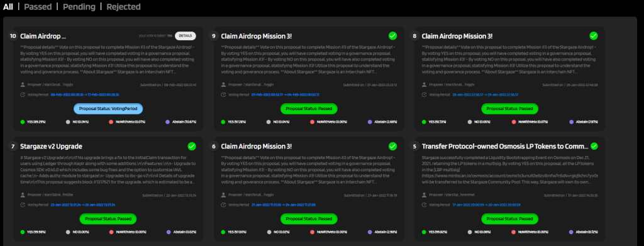
Task: Select the All proposals filter tab
Action: [8, 6]
